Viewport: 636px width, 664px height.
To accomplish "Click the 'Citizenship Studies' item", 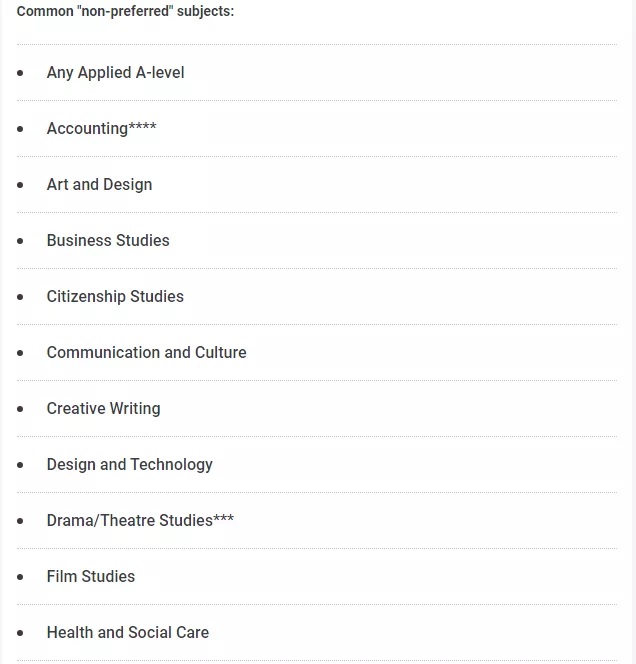I will pos(115,297).
